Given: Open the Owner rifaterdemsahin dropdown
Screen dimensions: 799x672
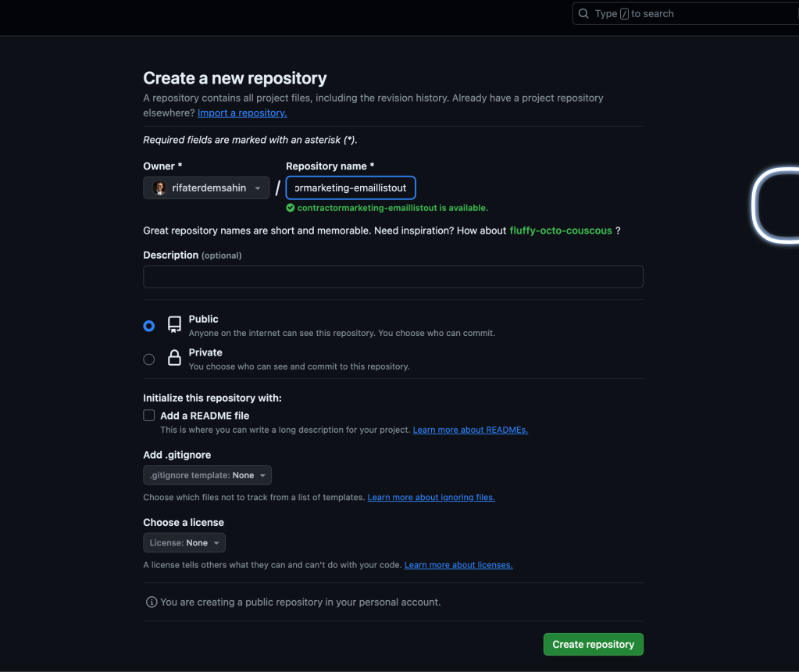Looking at the screenshot, I should [x=206, y=188].
